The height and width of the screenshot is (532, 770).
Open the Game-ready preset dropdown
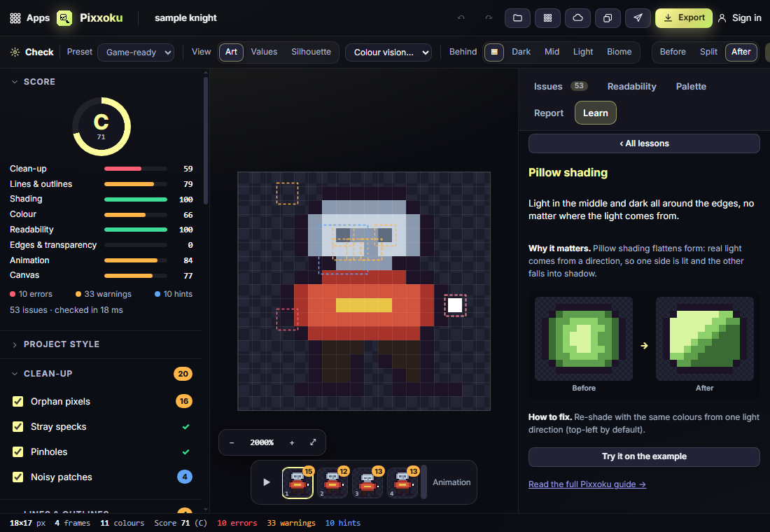pyautogui.click(x=136, y=52)
